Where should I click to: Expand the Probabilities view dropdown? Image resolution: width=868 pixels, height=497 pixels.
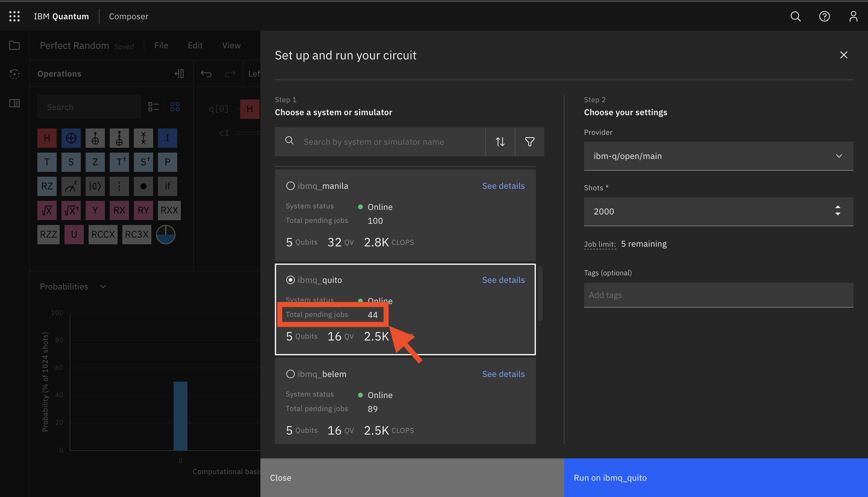point(103,286)
